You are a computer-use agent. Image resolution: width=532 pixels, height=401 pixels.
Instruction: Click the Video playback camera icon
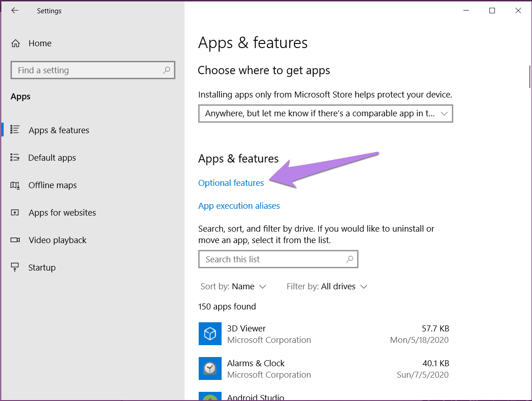click(x=15, y=240)
